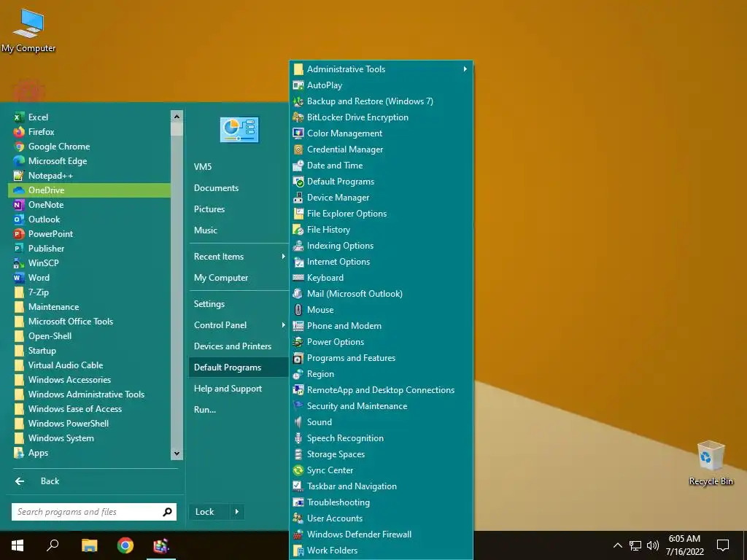Screen dimensions: 747x560
Task: Expand the 7-Zip folder
Action: coord(89,292)
